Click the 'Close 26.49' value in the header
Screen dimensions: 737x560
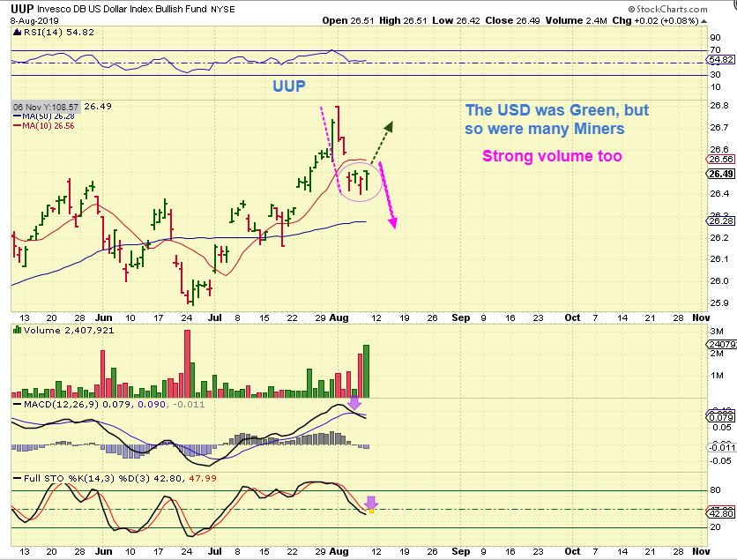point(512,20)
